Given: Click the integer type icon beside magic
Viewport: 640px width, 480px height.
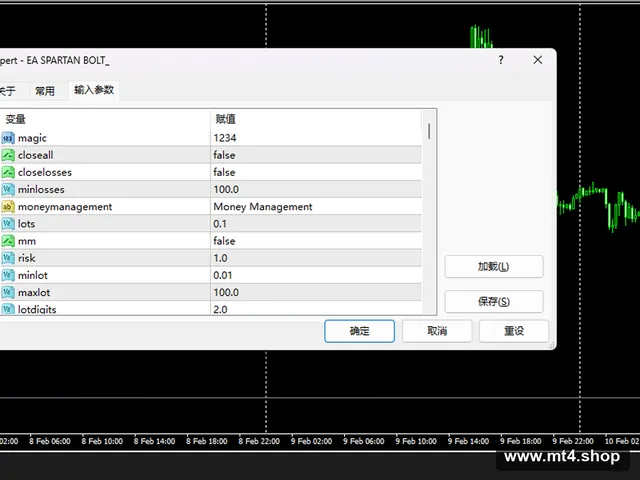Looking at the screenshot, I should [8, 138].
